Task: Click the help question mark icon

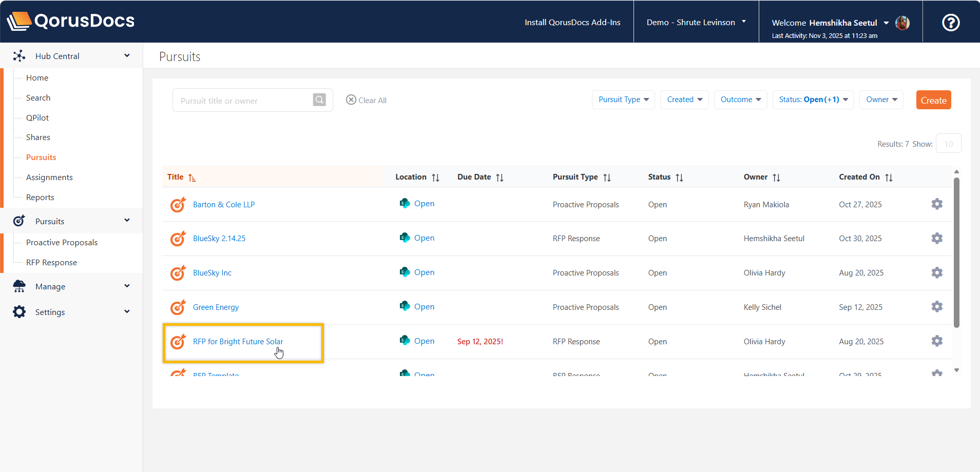Action: point(950,23)
